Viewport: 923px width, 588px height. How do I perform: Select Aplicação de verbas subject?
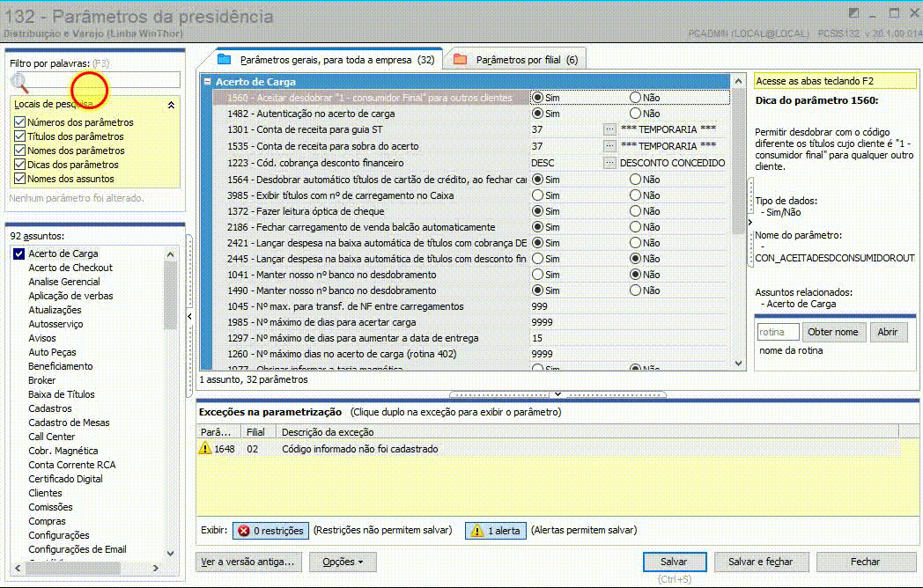point(70,296)
